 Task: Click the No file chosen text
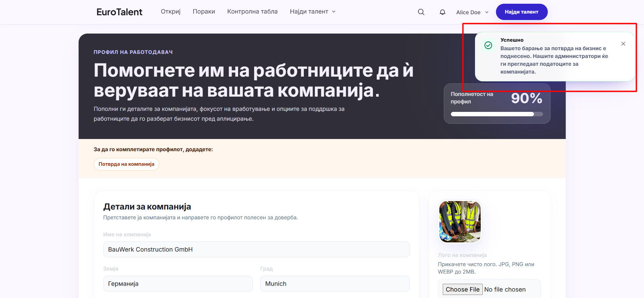click(505, 289)
